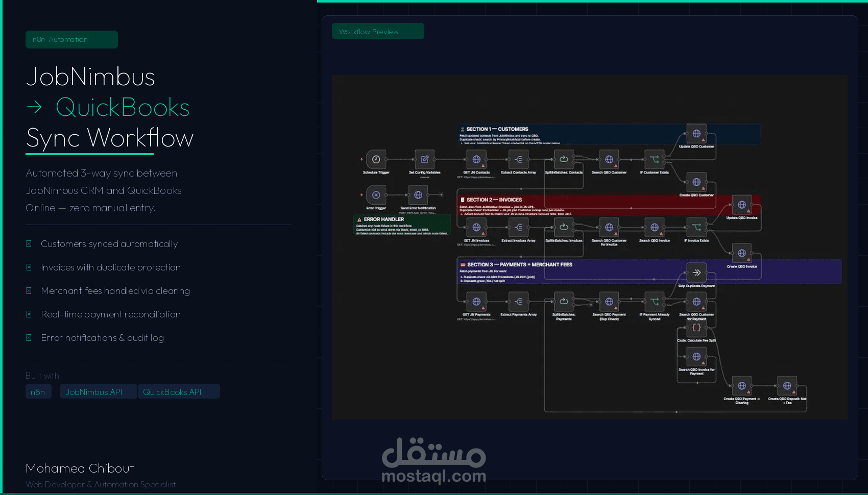
Task: Click 'Error notifications & audit log' bullet
Action: click(x=102, y=338)
